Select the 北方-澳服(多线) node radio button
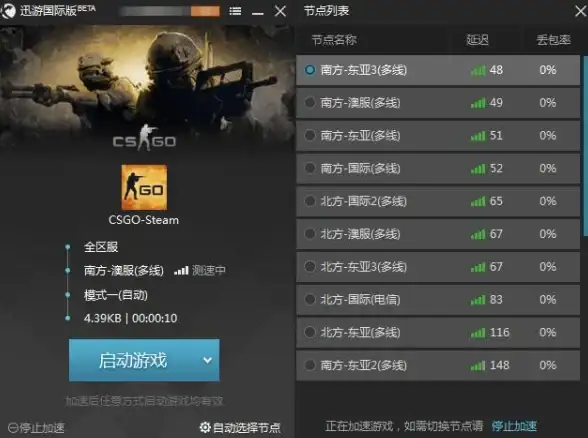 pos(310,234)
